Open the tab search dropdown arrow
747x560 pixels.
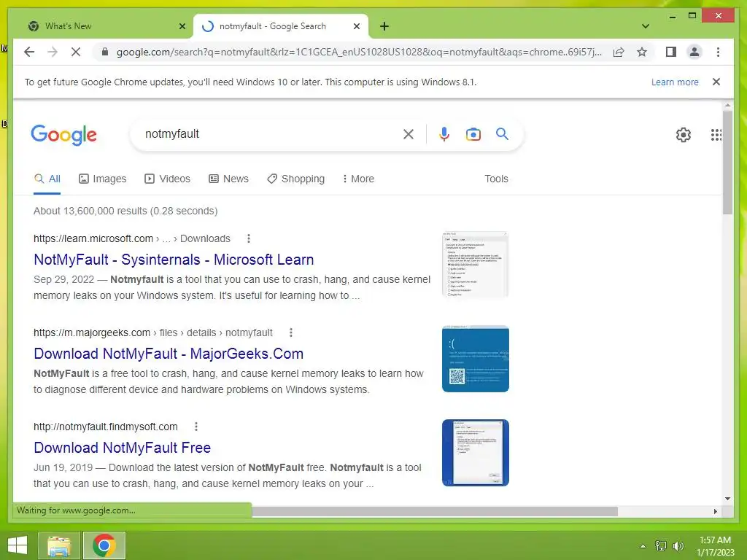click(x=645, y=26)
